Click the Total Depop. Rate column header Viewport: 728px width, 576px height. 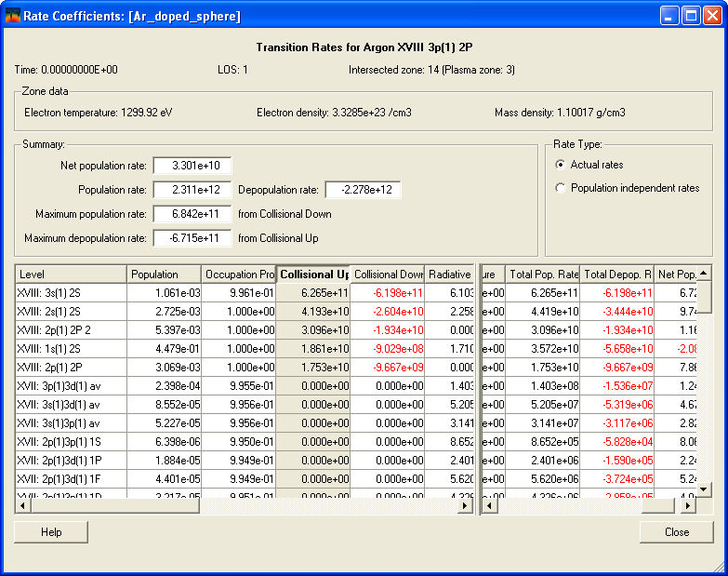point(616,275)
